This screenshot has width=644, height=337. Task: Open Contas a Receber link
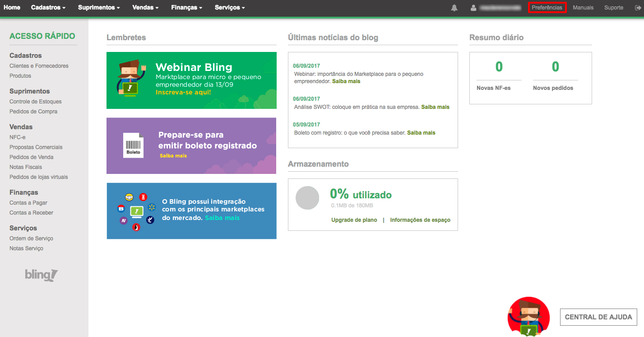(31, 213)
